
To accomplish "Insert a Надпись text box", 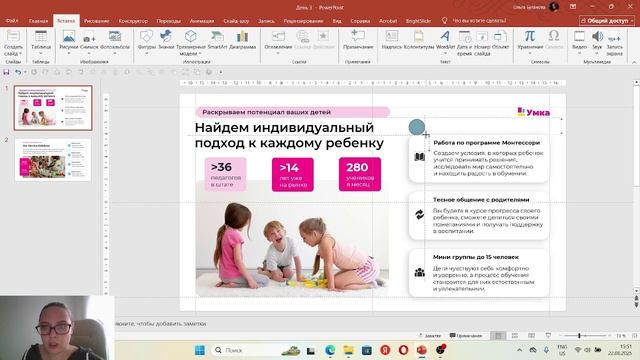I will coord(391,41).
